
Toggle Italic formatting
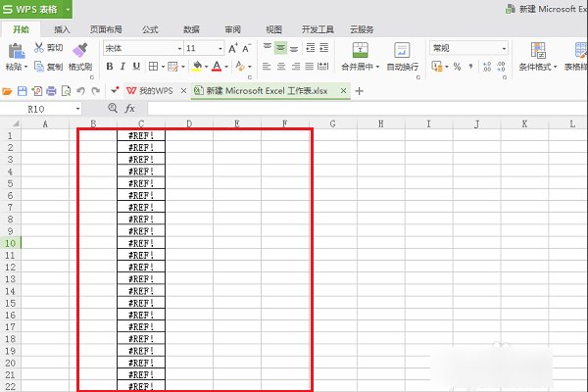click(122, 67)
